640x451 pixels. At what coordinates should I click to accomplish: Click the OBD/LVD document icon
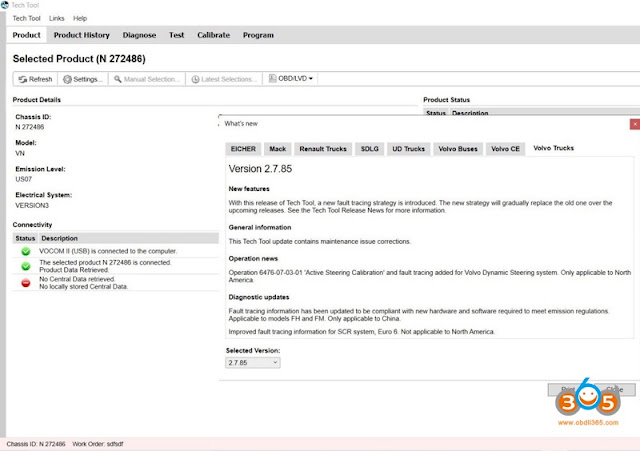coord(272,78)
